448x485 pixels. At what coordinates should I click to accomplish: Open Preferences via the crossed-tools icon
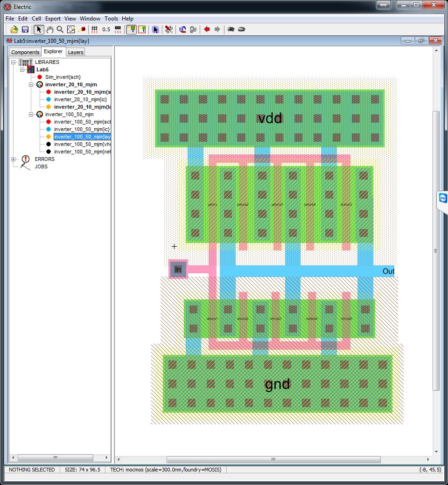click(168, 29)
